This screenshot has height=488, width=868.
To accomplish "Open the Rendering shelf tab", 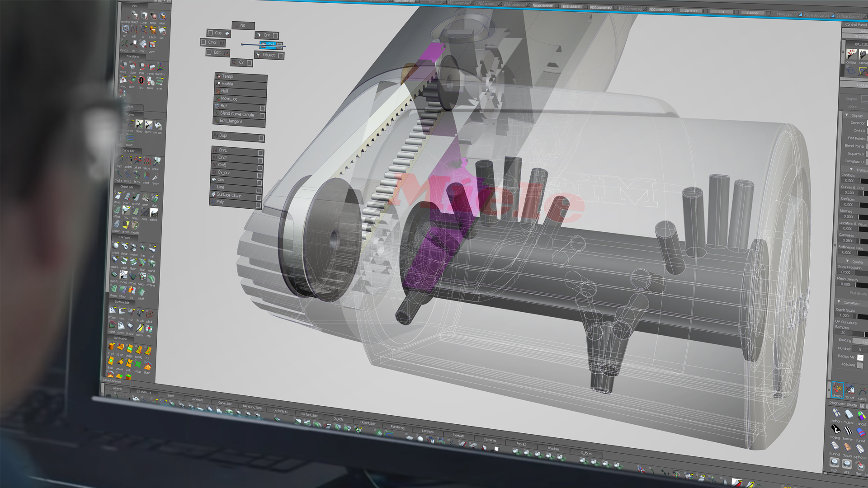I will pos(397,427).
